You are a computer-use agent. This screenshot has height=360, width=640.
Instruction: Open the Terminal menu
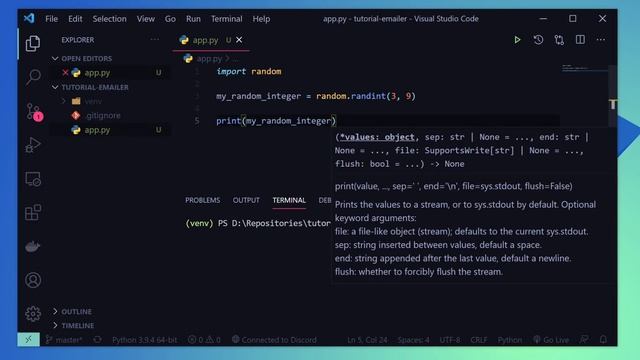pyautogui.click(x=227, y=19)
